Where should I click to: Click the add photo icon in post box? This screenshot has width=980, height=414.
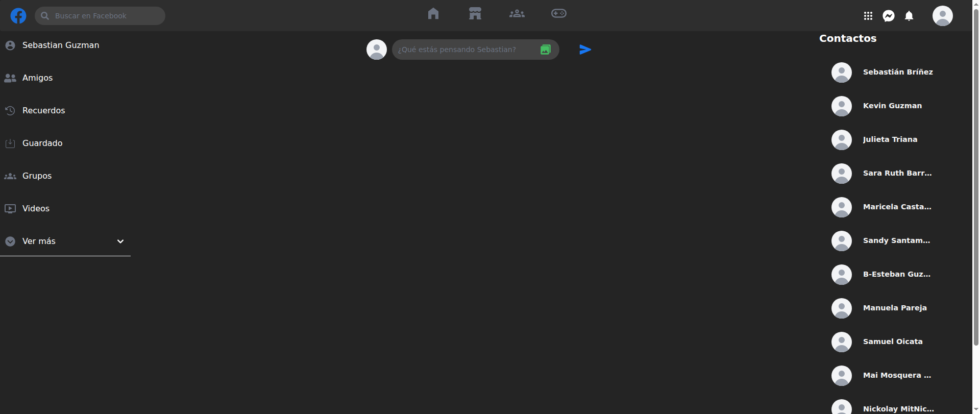click(x=546, y=50)
